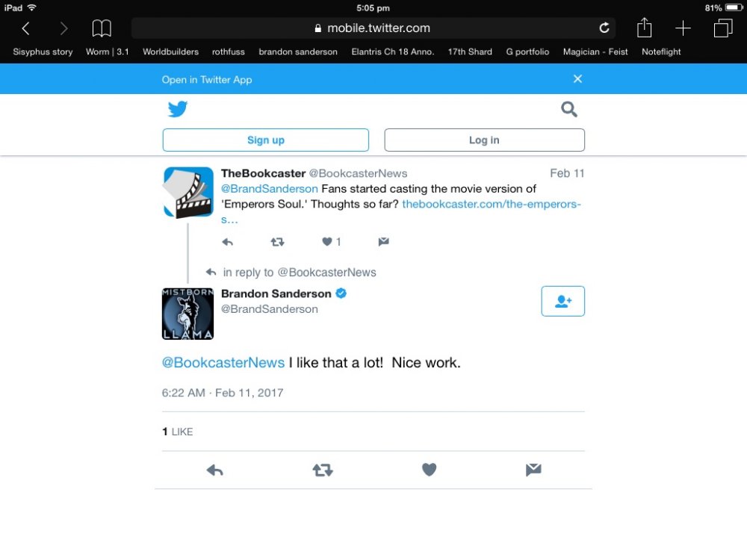The width and height of the screenshot is (747, 560).
Task: Open TheBookcaster display name link
Action: pos(263,173)
